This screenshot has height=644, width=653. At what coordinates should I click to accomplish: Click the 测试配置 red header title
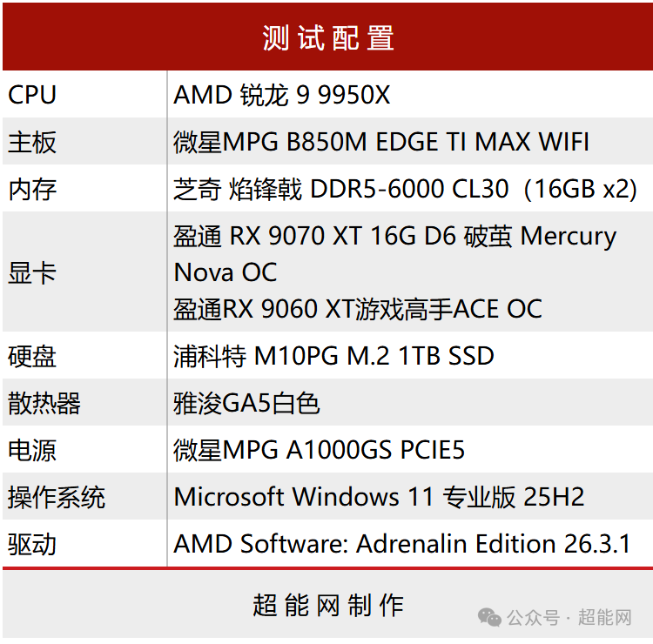click(x=328, y=37)
